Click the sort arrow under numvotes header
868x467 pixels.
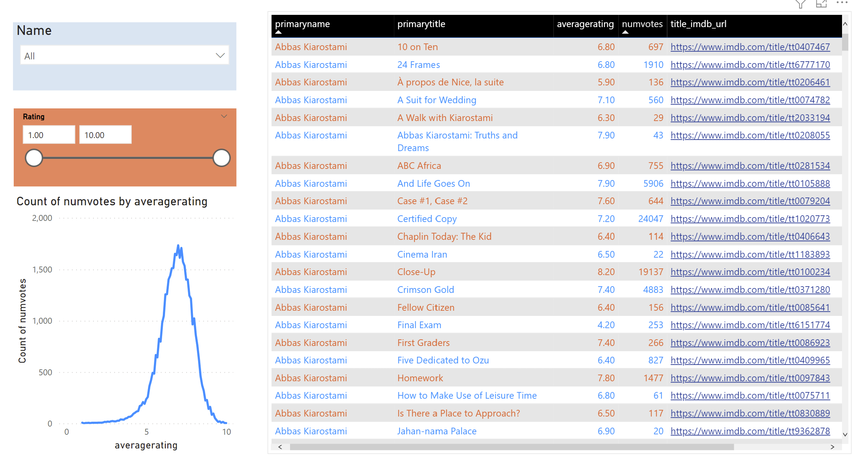[625, 32]
